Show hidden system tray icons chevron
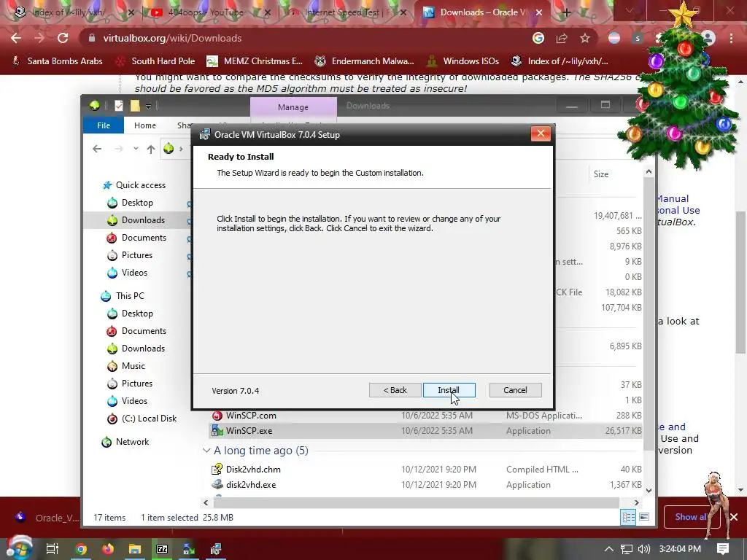This screenshot has height=560, width=747. point(609,549)
